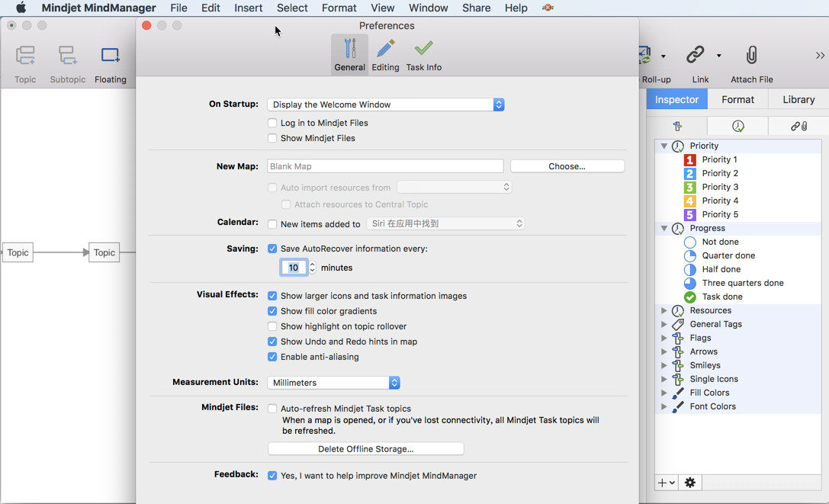Image resolution: width=829 pixels, height=504 pixels.
Task: Toggle Enable anti-aliasing checkbox
Action: click(x=272, y=357)
